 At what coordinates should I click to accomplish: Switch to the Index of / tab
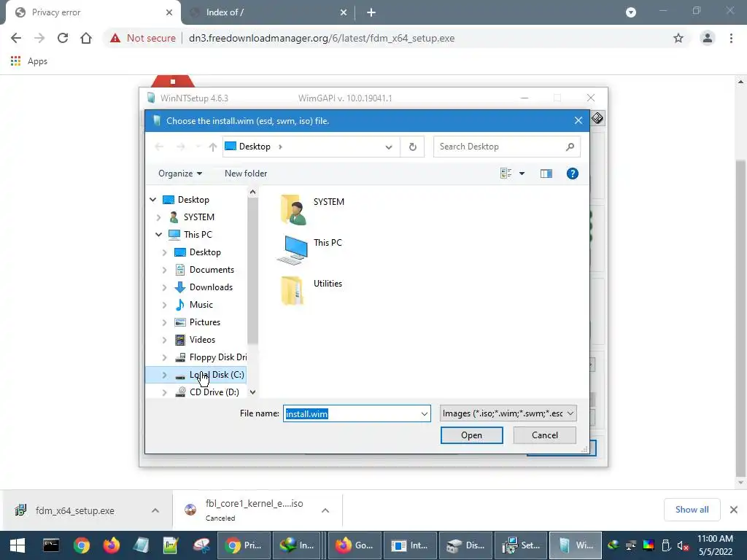coord(268,12)
